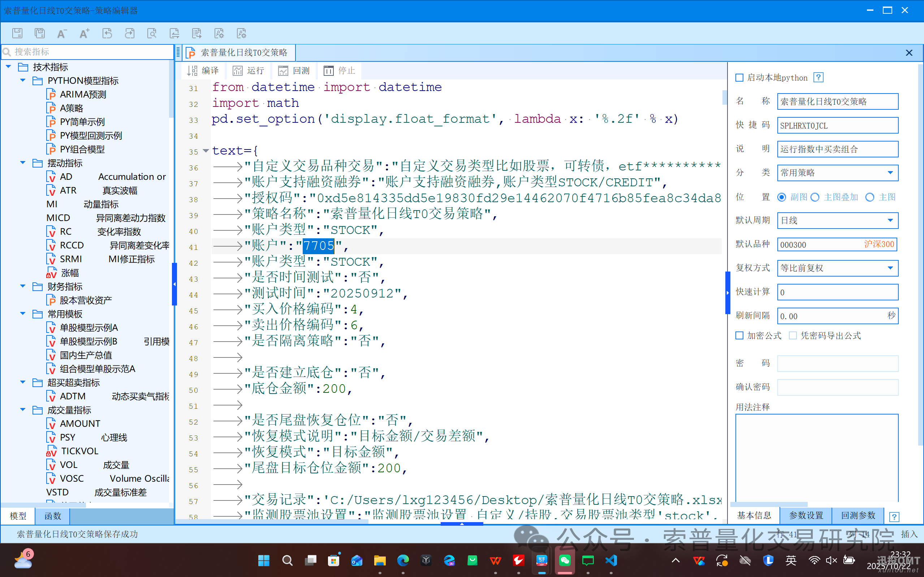The height and width of the screenshot is (577, 924).
Task: Click the save icon in the toolbar
Action: (18, 33)
